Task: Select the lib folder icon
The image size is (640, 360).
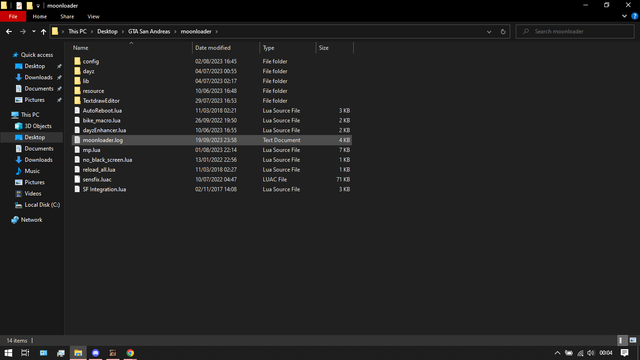Action: (x=77, y=81)
